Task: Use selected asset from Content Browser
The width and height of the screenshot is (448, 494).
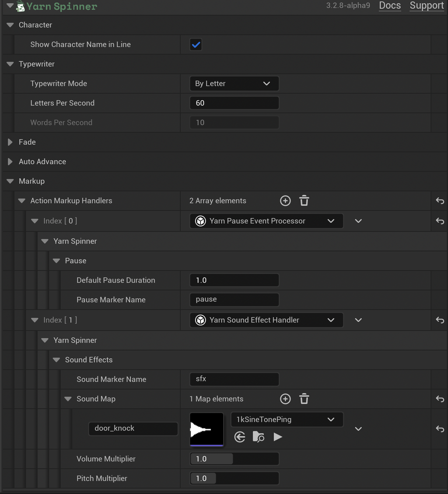Action: coord(240,437)
